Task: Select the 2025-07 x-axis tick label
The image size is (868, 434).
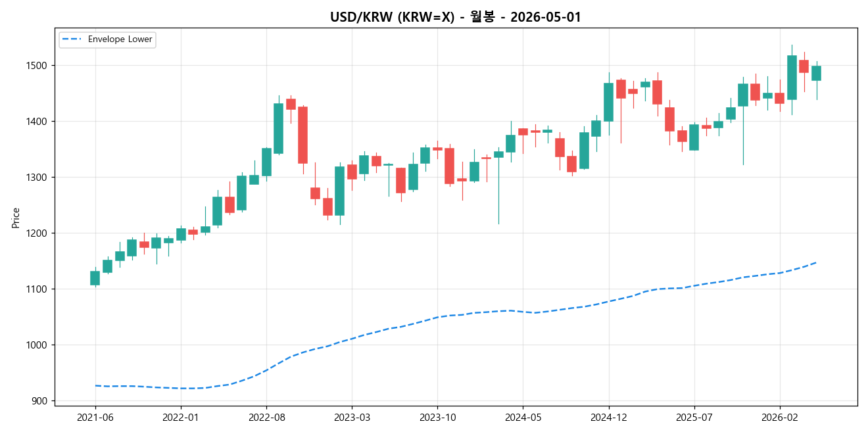Action: tap(694, 417)
